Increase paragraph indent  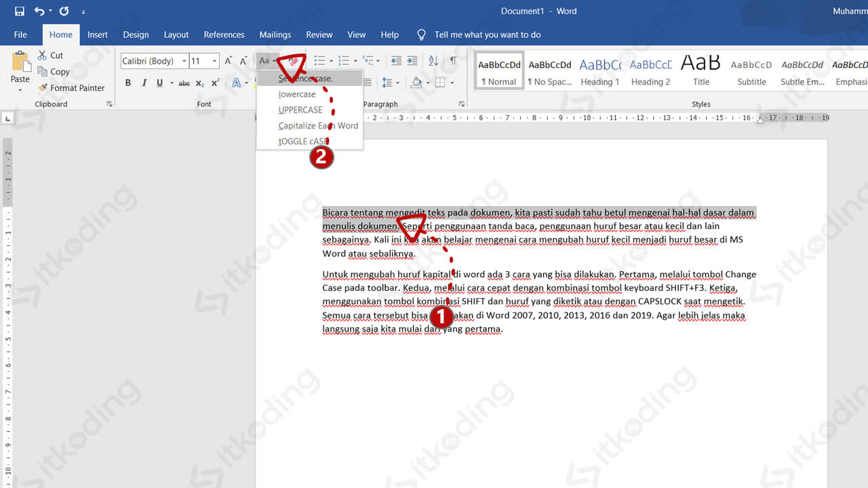click(x=412, y=61)
